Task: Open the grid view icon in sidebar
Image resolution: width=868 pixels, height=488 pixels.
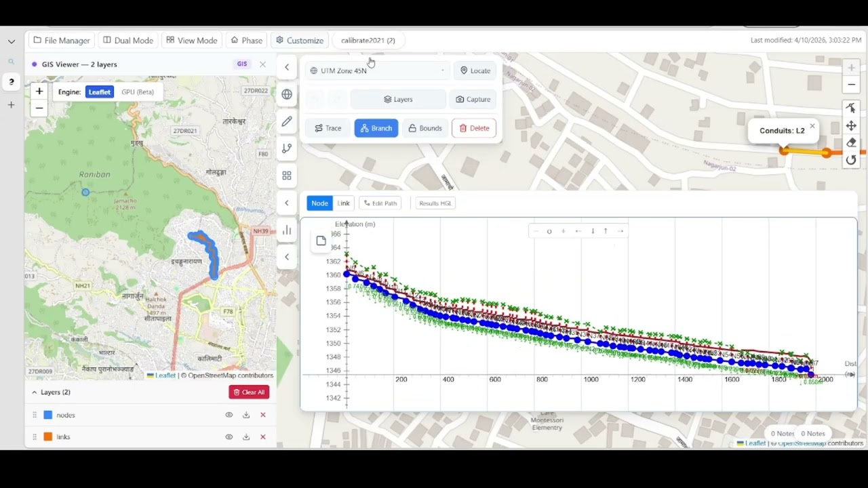Action: click(287, 176)
